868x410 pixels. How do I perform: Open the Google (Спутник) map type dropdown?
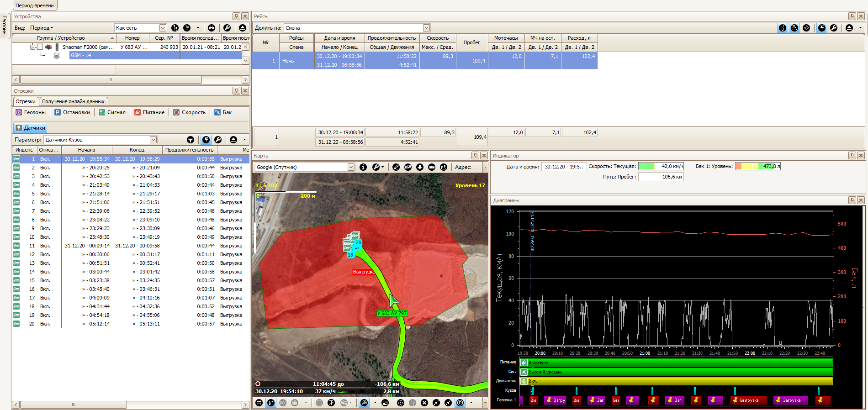351,167
